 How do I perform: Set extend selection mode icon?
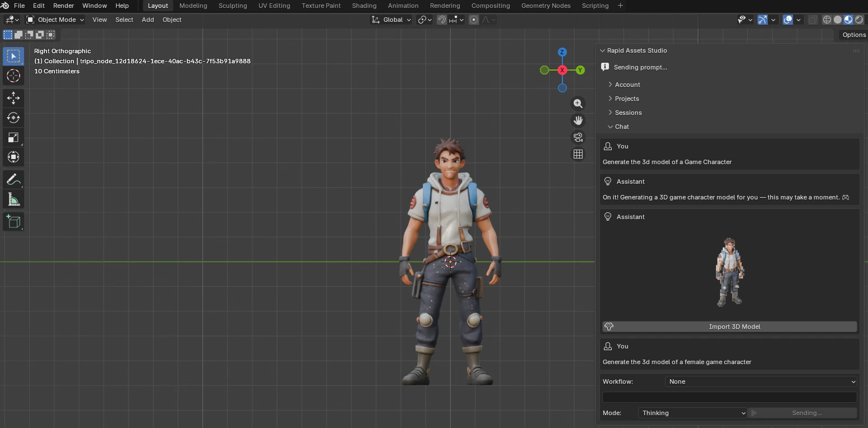coord(19,35)
